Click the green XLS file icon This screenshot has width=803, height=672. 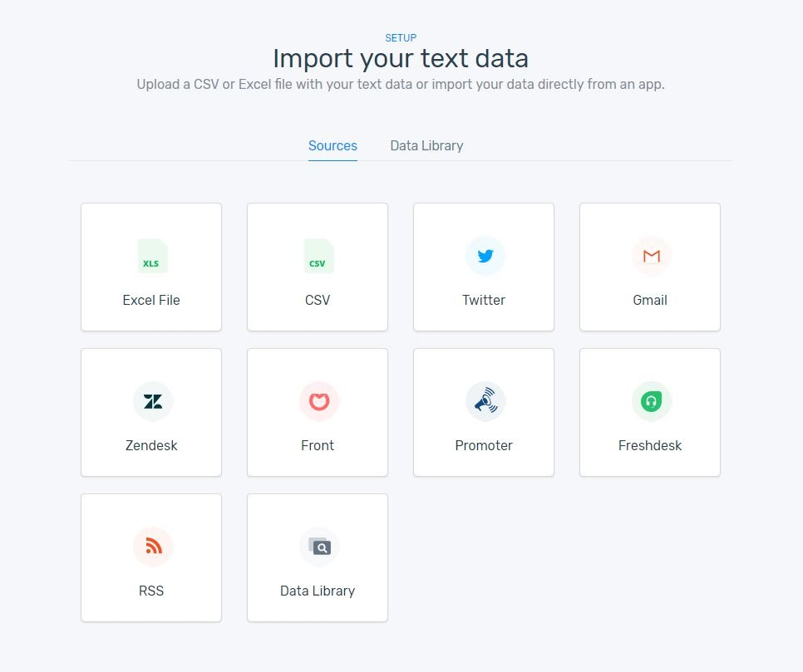[x=152, y=256]
